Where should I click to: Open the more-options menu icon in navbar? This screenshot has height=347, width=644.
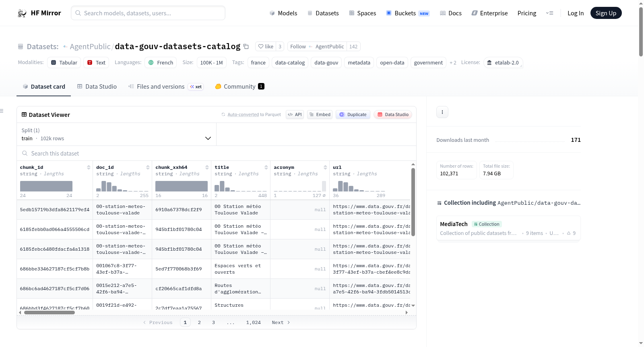pyautogui.click(x=549, y=13)
